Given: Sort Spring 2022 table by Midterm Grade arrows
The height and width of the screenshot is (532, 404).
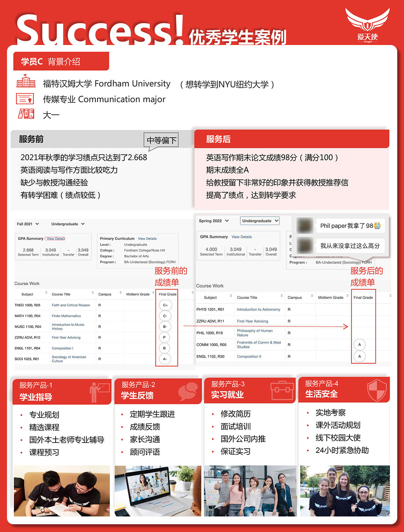Looking at the screenshot, I should point(347,296).
